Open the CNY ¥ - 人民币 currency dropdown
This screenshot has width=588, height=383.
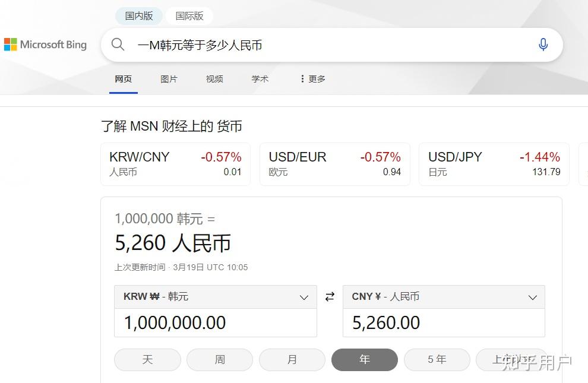pyautogui.click(x=444, y=297)
